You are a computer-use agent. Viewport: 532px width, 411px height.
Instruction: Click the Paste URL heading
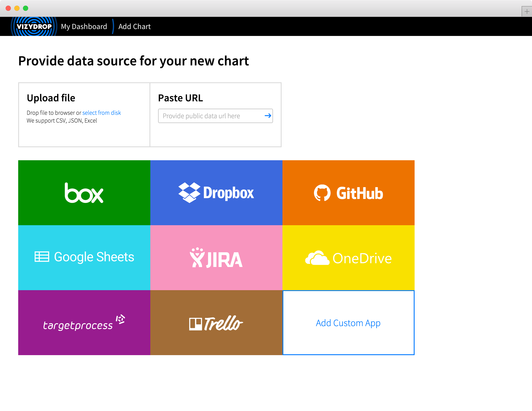point(180,98)
